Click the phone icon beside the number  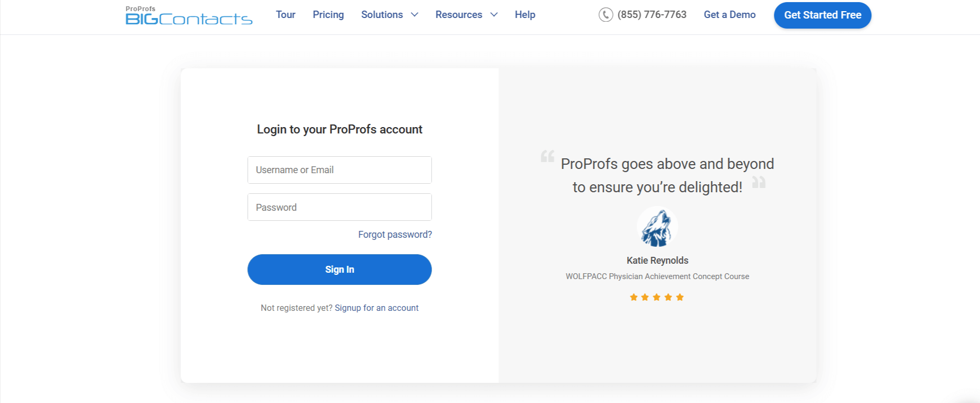[x=605, y=15]
